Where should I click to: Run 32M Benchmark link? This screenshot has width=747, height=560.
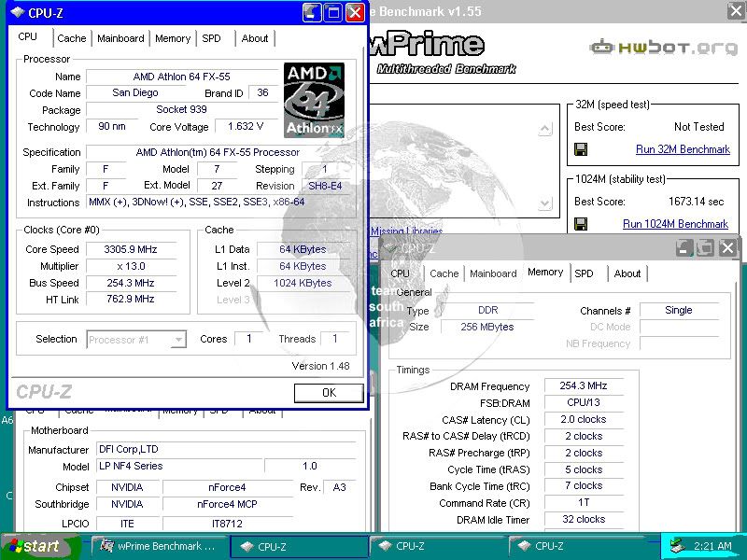683,149
